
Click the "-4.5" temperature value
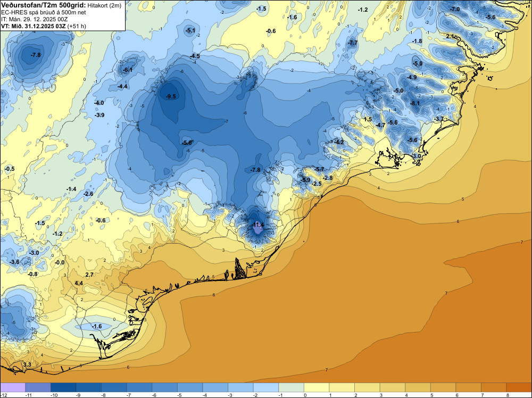pos(194,56)
